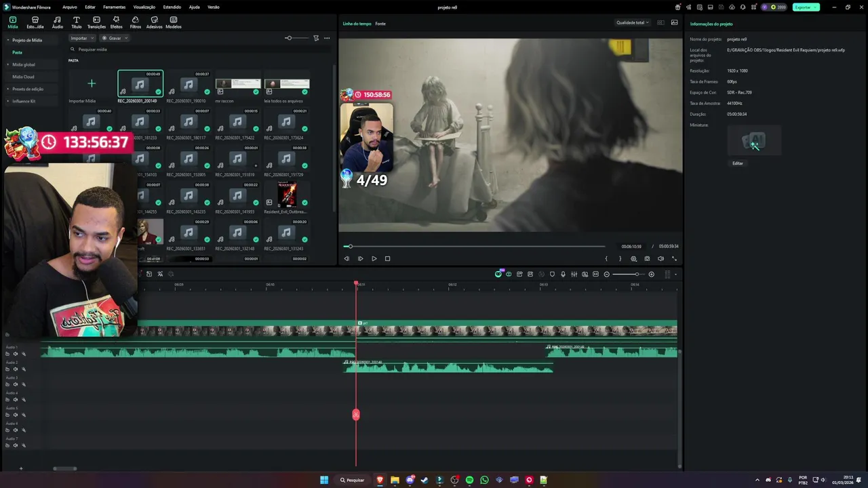The height and width of the screenshot is (488, 868).
Task: Open the Áudio library tab
Action: coord(57,22)
